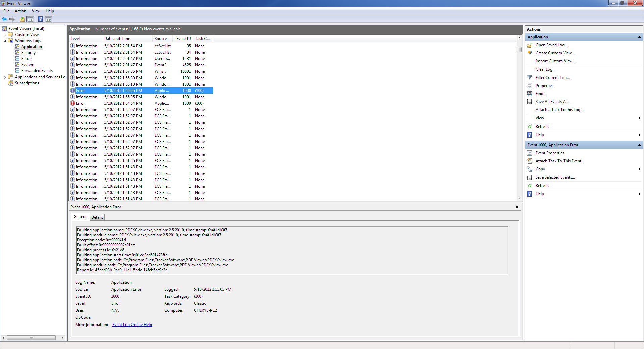Open the Help menu in the menu bar
Screen dimensions: 644x349
pos(50,11)
